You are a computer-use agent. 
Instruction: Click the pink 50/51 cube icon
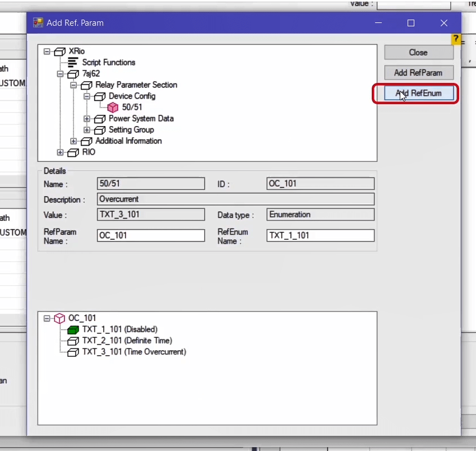tap(113, 108)
